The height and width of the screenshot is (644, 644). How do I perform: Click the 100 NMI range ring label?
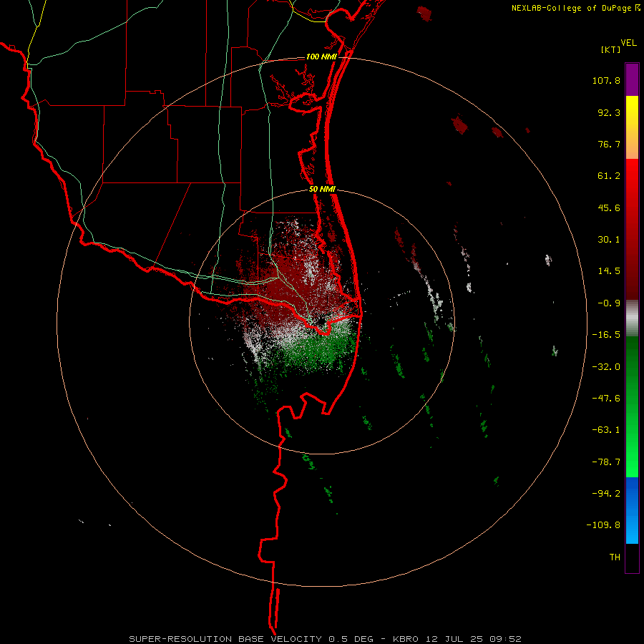pos(321,57)
